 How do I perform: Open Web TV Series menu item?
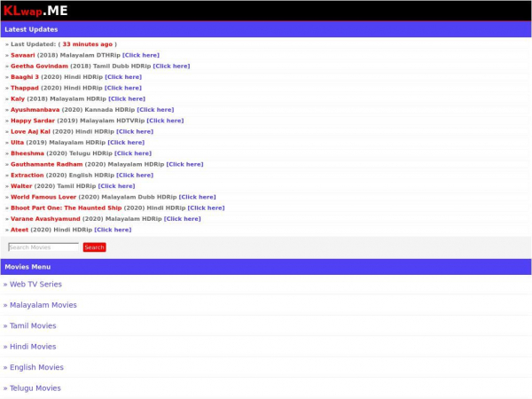[x=35, y=285]
